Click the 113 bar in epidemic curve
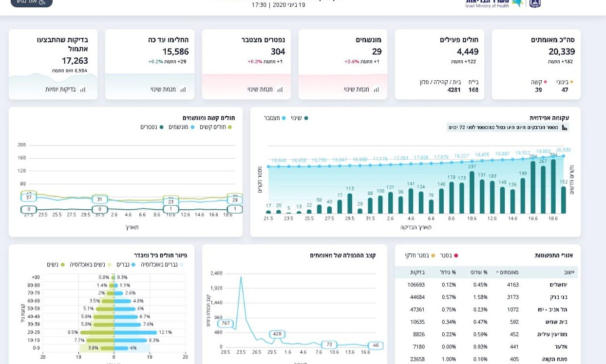Image resolution: width=606 pixels, height=364 pixels. [x=350, y=203]
